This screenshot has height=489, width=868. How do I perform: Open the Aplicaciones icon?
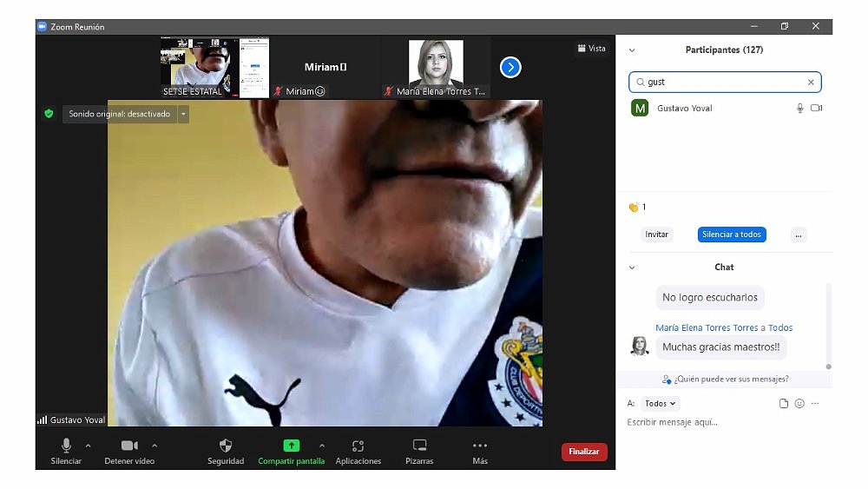point(358,446)
